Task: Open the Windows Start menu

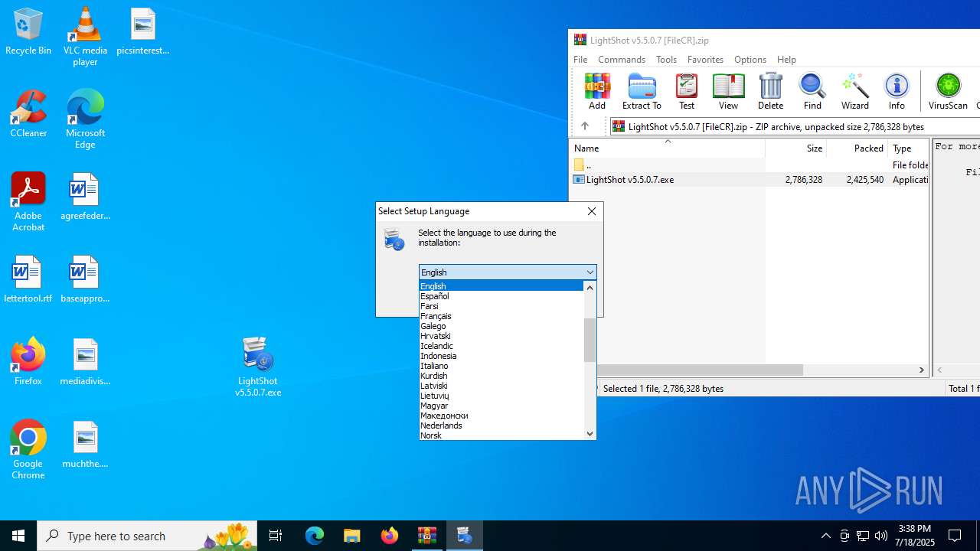Action: [x=18, y=536]
